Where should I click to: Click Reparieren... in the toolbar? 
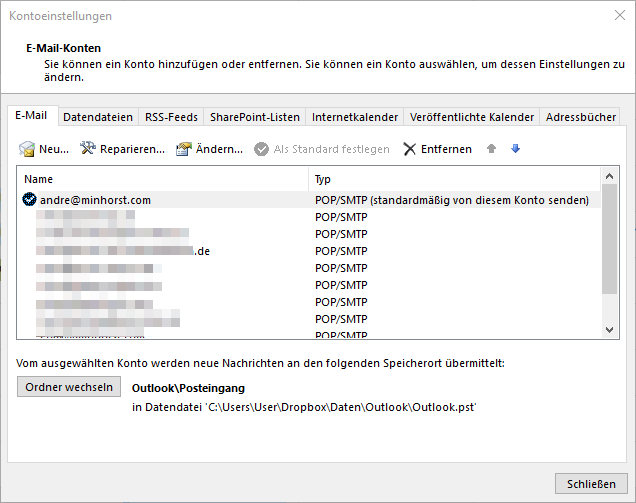(132, 149)
